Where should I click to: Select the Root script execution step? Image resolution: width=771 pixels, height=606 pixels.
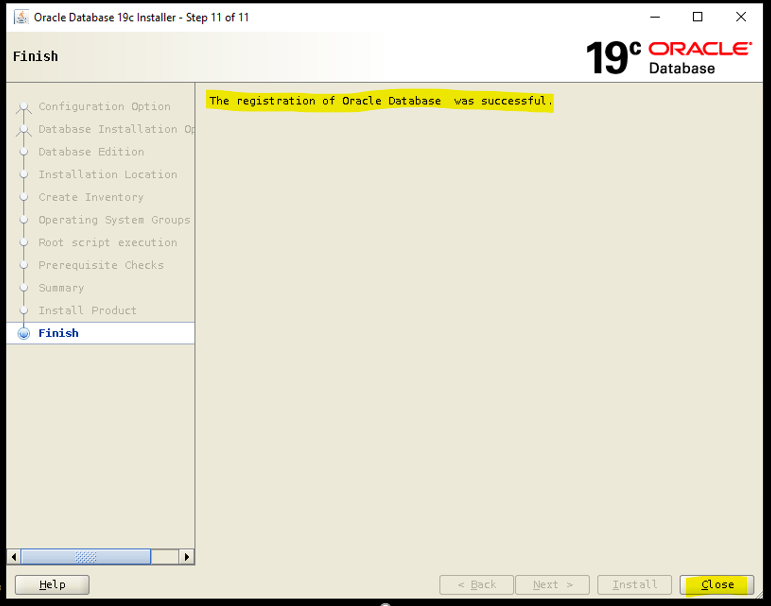[x=108, y=242]
